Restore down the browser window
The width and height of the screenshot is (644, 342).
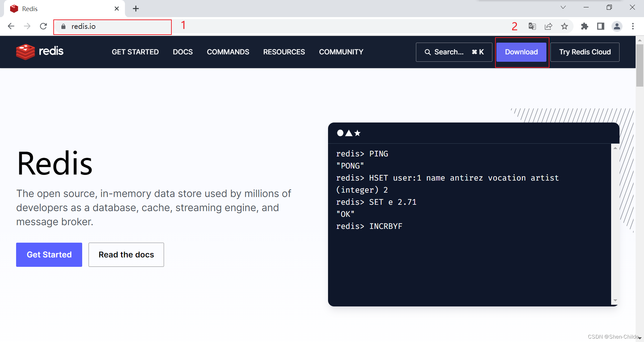tap(609, 7)
